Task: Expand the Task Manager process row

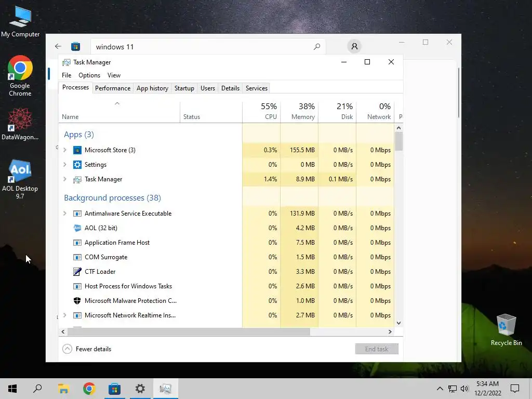Action: tap(65, 179)
